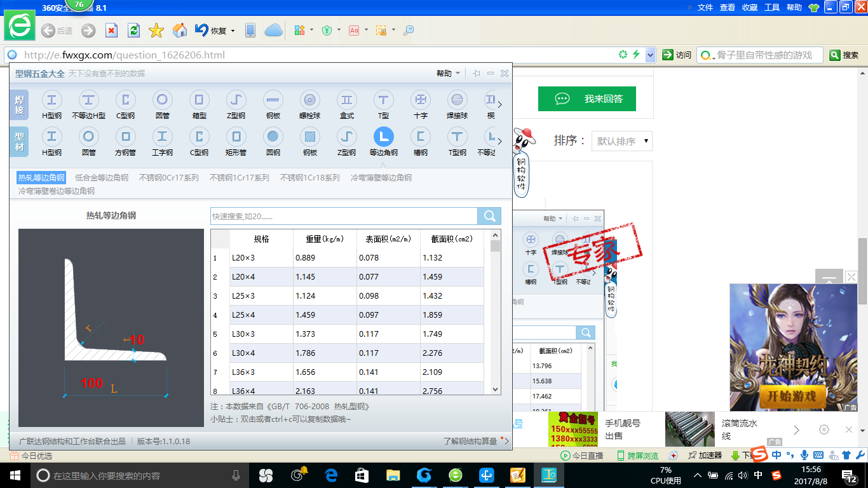The image size is (868, 488).
Task: Expand more 焊接 section types arrow
Action: click(500, 104)
